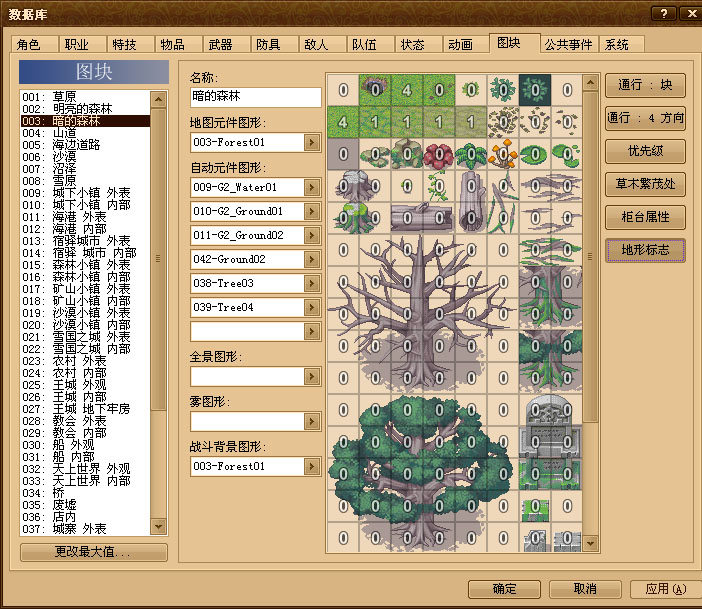Select the cave hole grass tile

tap(375, 90)
